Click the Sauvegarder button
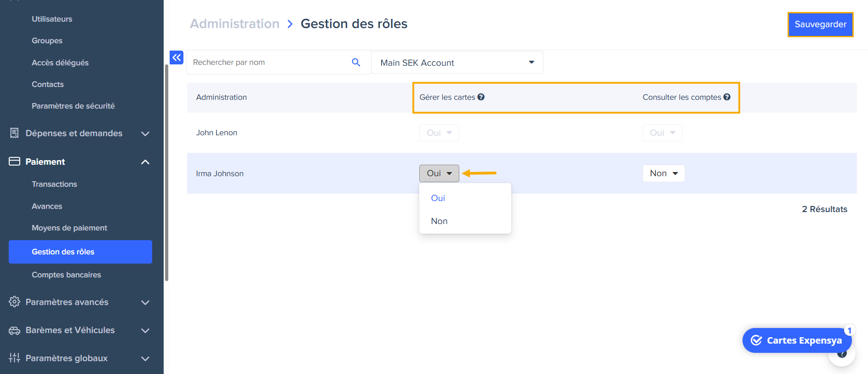Screen dimensions: 868x374 [x=820, y=24]
